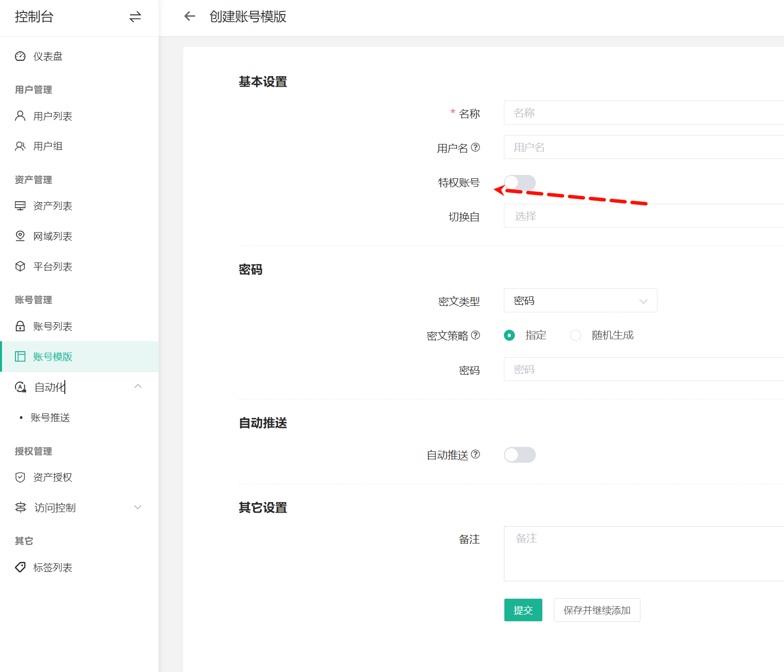
Task: Click the 保存并继续添加 button
Action: 597,610
